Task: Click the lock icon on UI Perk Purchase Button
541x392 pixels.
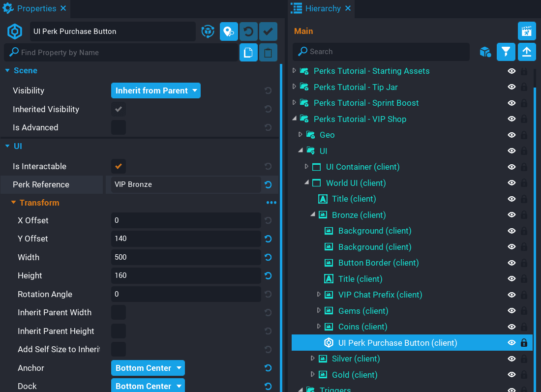Action: pos(524,343)
